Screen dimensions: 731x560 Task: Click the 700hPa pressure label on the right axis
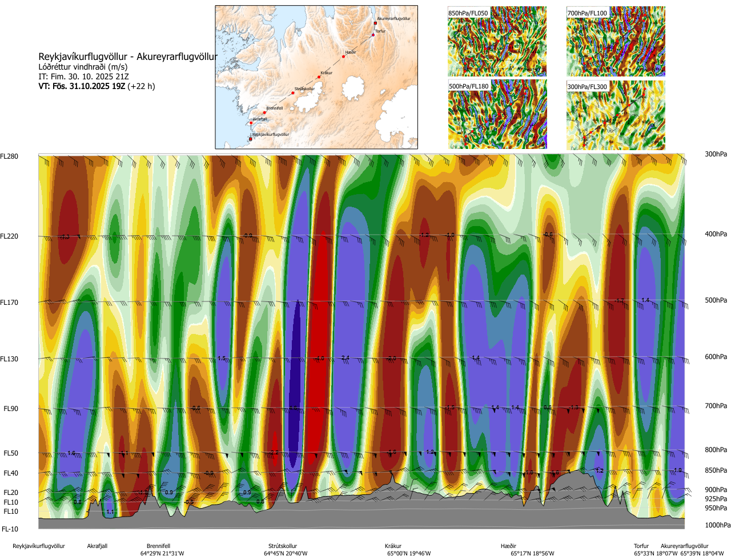(x=716, y=406)
